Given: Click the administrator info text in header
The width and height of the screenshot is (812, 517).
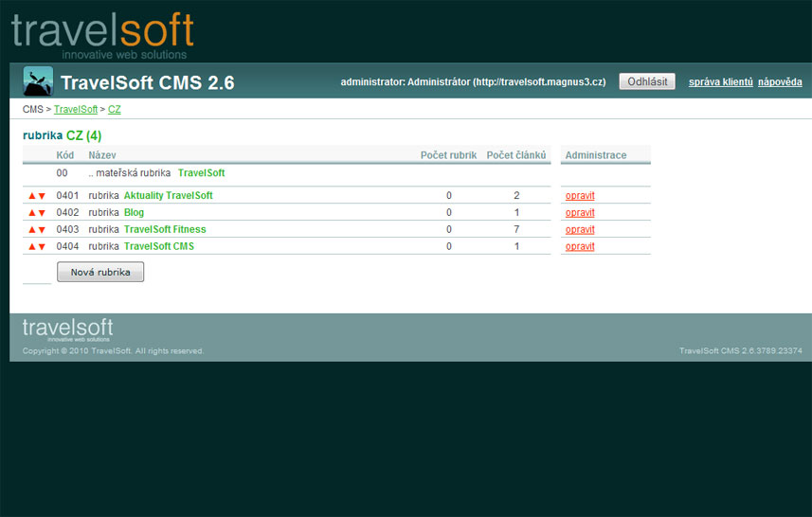Looking at the screenshot, I should pyautogui.click(x=474, y=81).
